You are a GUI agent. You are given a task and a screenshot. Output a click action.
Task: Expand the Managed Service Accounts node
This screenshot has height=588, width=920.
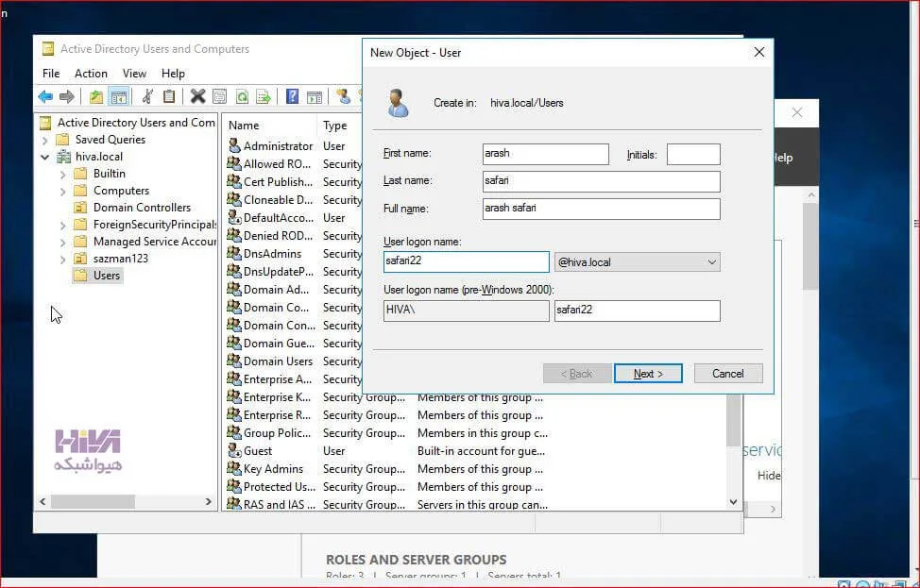62,243
